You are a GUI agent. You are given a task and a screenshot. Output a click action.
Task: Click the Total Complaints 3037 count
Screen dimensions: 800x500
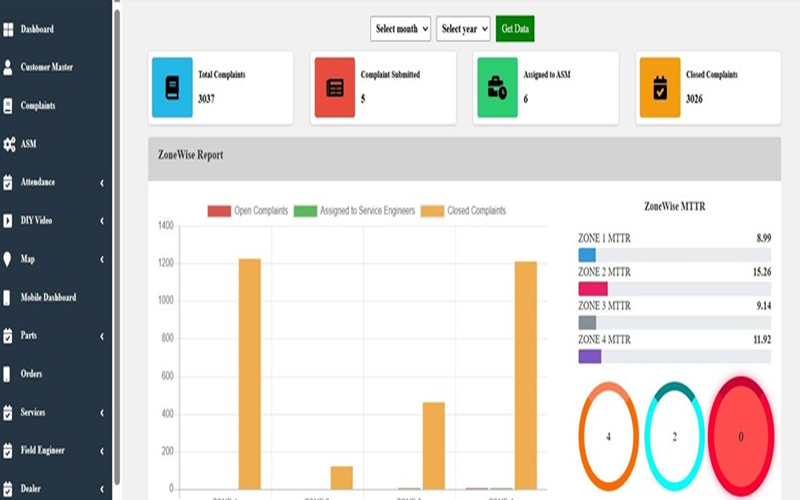(207, 99)
